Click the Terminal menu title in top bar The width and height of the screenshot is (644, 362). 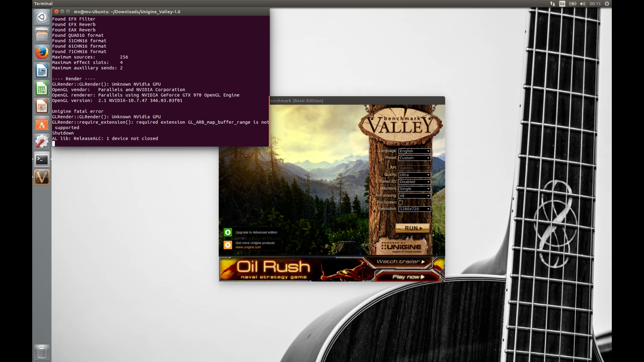43,4
